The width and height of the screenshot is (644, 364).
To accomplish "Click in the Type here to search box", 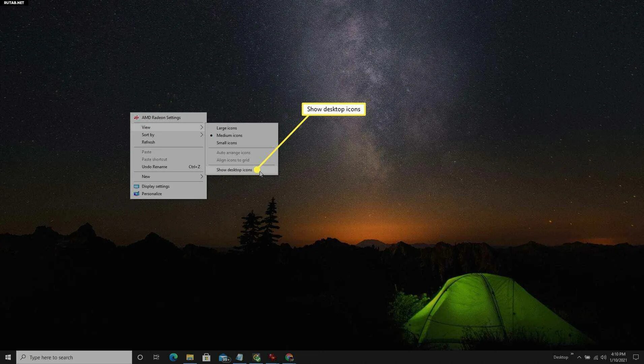I will tap(74, 357).
